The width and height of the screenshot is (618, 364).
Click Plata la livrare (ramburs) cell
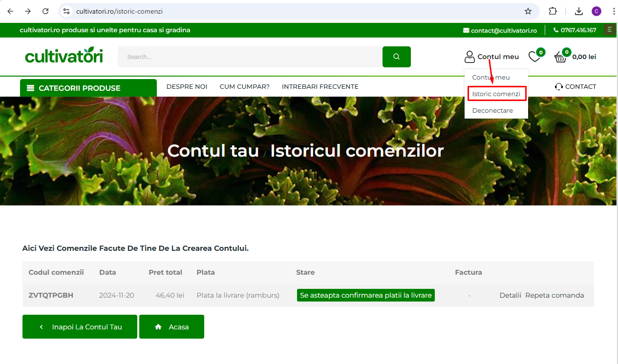(x=238, y=295)
